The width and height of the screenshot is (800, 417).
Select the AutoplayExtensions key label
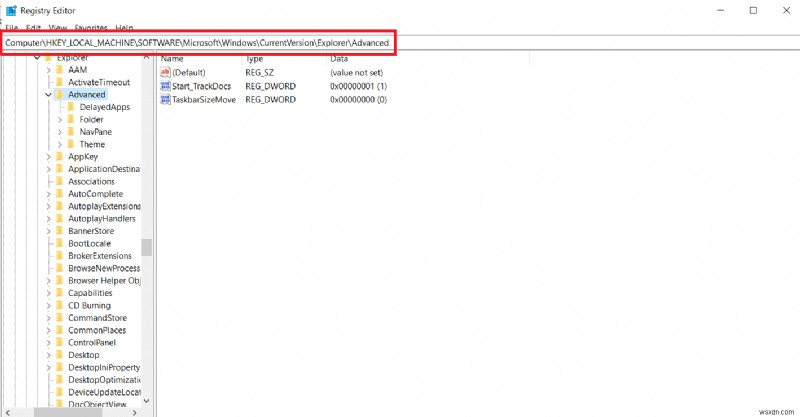tap(105, 206)
